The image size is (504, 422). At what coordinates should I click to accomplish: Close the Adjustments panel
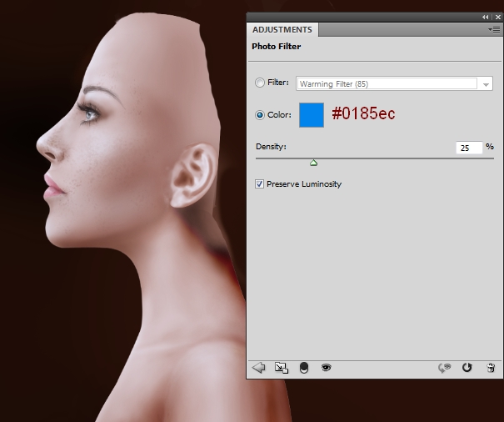[x=497, y=17]
